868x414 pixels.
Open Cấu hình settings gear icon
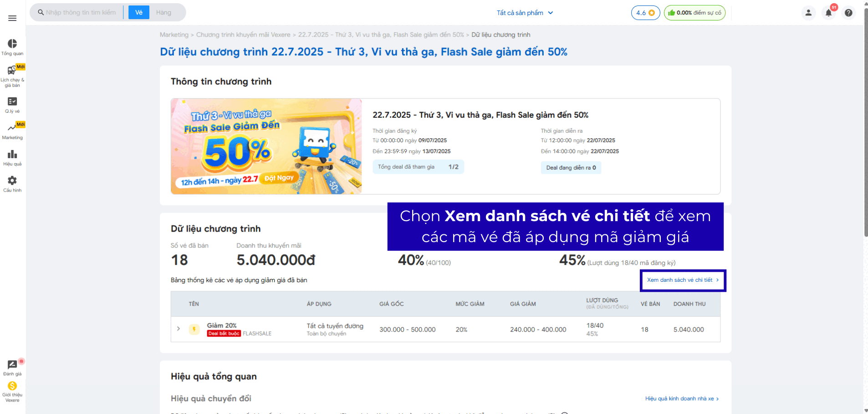(12, 181)
